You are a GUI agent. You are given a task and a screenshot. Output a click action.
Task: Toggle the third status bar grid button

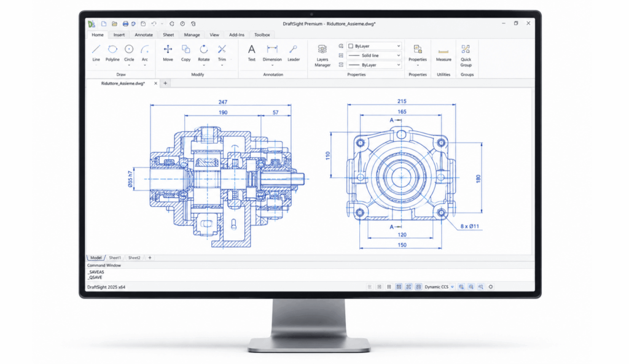(x=389, y=287)
